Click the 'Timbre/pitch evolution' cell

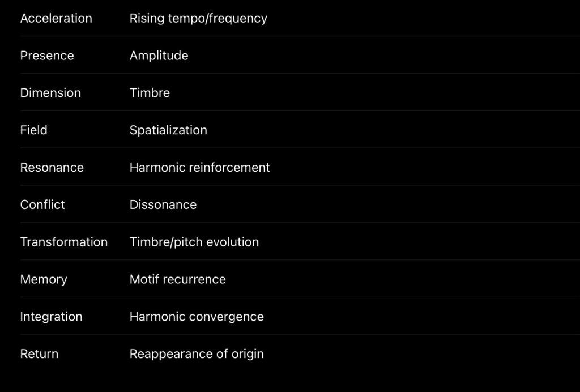[194, 242]
